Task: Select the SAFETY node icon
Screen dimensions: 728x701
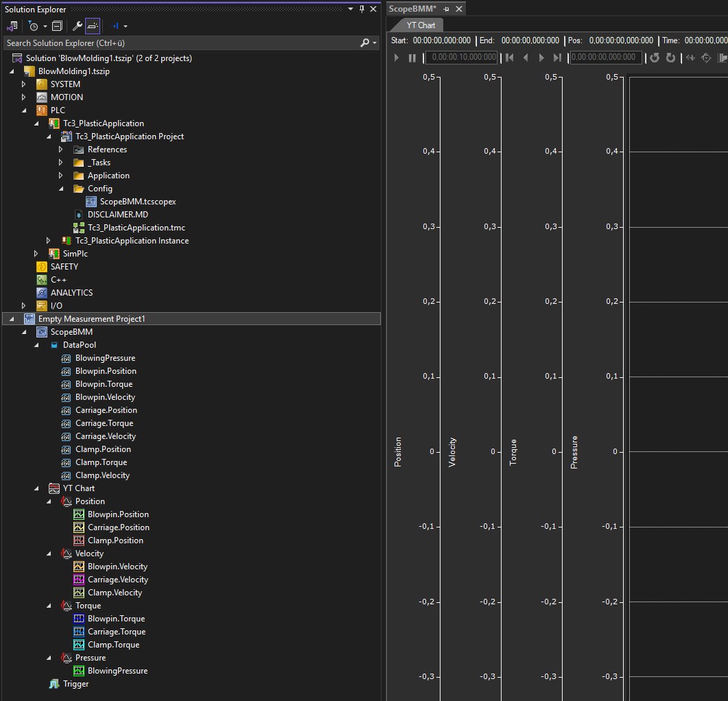Action: pos(42,266)
